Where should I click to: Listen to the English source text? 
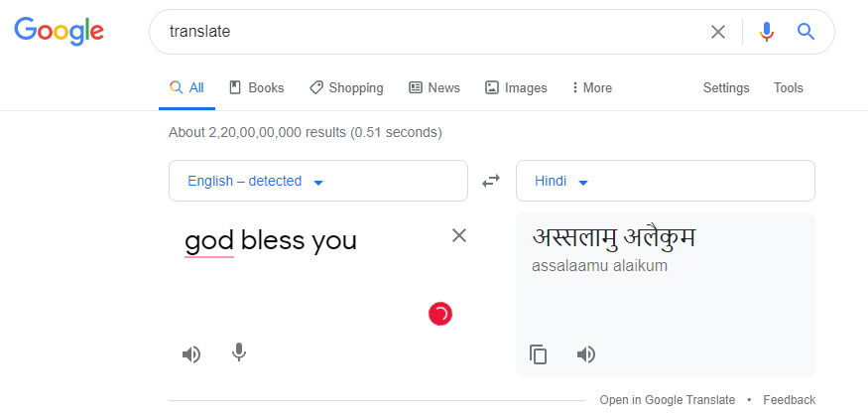[191, 353]
